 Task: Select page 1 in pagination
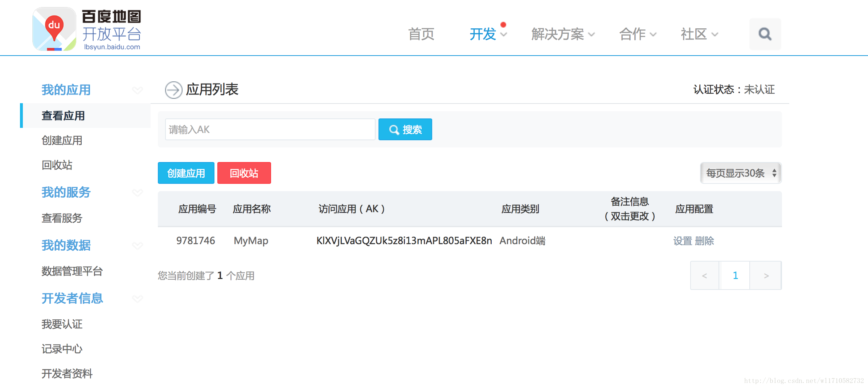(x=735, y=275)
